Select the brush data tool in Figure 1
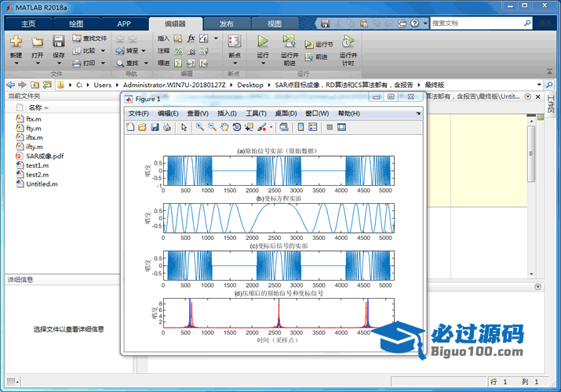The height and width of the screenshot is (392, 561). (262, 127)
